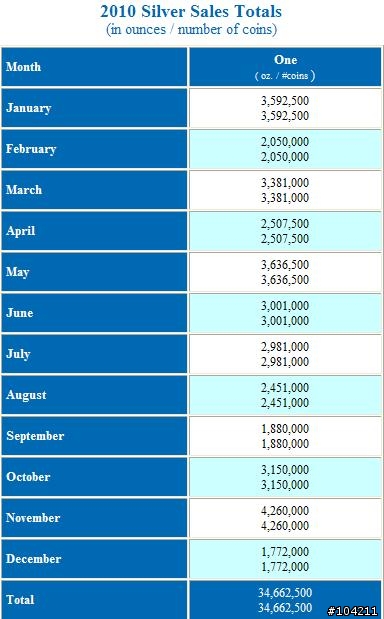Select the December row label
The width and height of the screenshot is (384, 619).
pos(94,559)
